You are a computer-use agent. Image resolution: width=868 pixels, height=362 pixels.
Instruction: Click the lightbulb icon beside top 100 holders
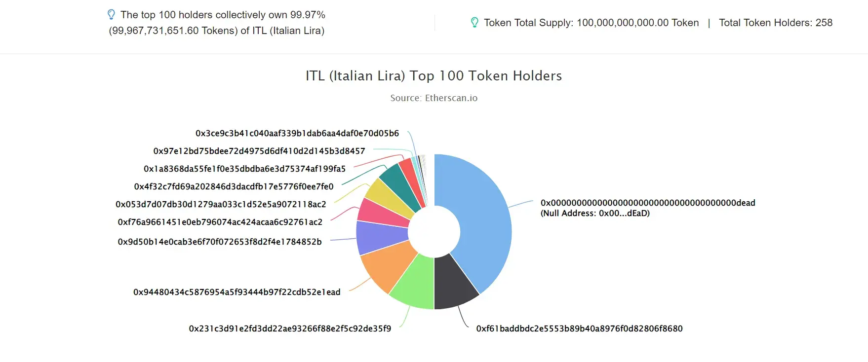(112, 14)
